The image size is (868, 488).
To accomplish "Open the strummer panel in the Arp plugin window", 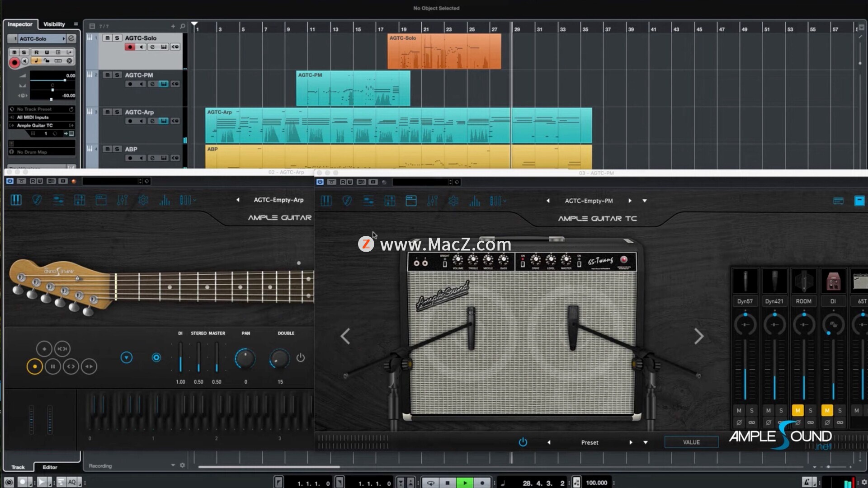I will pyautogui.click(x=37, y=200).
